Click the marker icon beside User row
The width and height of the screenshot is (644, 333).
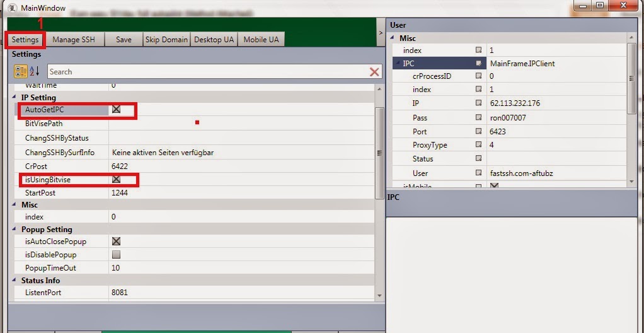pos(478,173)
